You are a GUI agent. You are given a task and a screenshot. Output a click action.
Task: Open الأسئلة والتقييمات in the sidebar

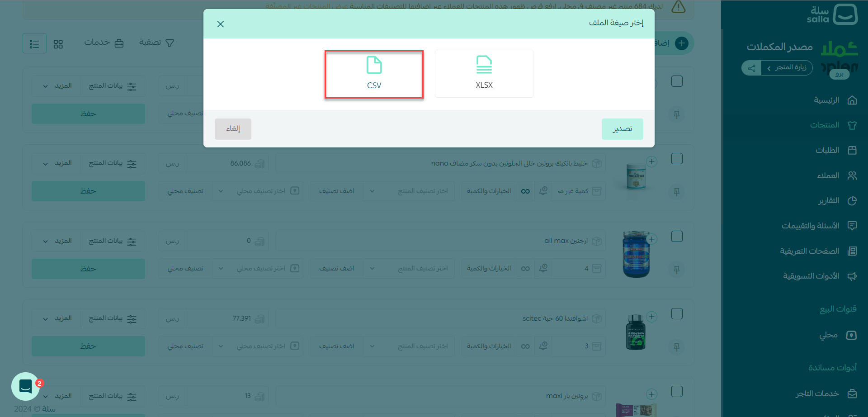pyautogui.click(x=819, y=226)
